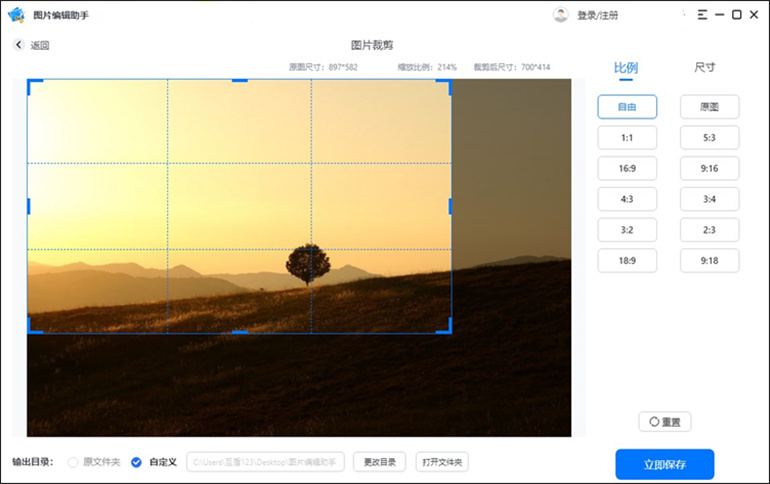770x484 pixels.
Task: Open the 登录/注册 login link
Action: (597, 15)
